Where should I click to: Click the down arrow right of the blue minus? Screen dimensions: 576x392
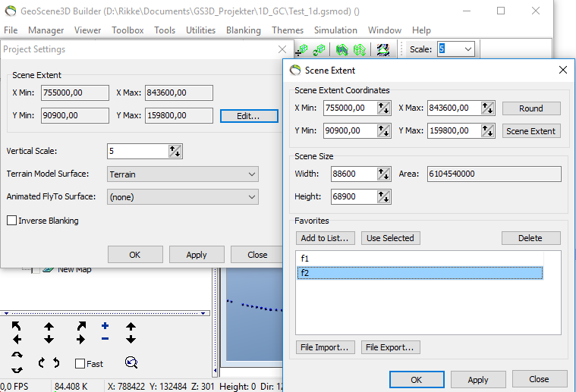click(131, 340)
